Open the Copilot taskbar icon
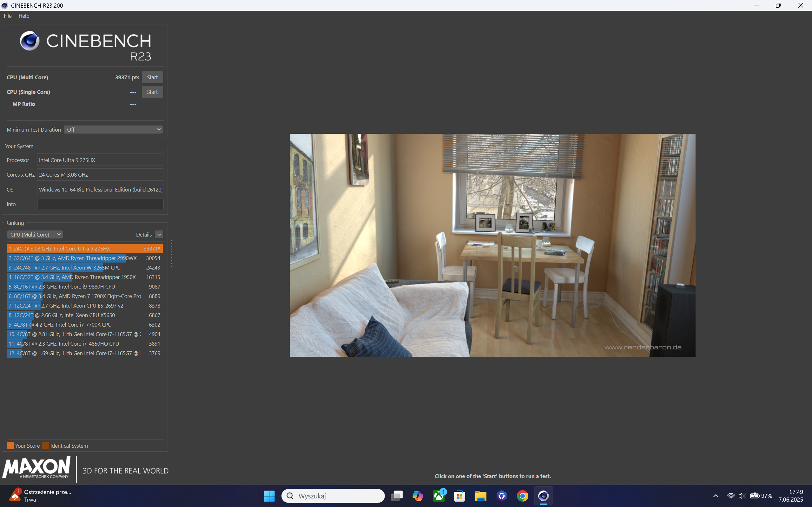The width and height of the screenshot is (812, 507). pyautogui.click(x=418, y=496)
